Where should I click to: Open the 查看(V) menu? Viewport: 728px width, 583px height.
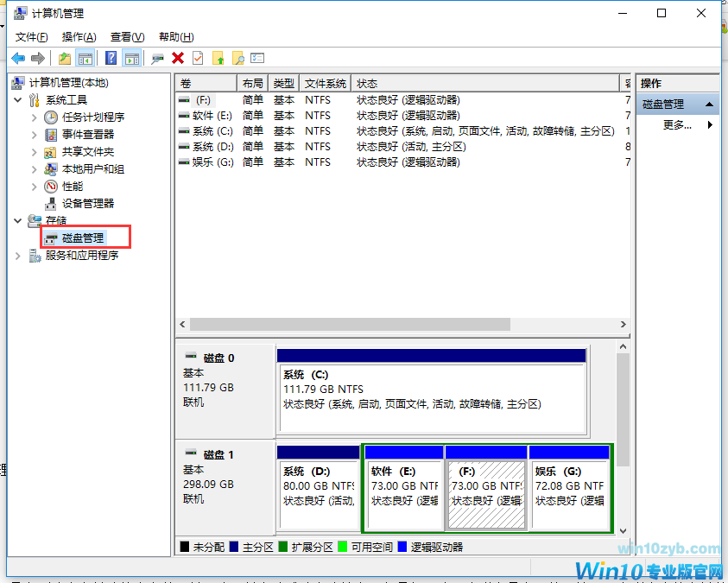127,37
